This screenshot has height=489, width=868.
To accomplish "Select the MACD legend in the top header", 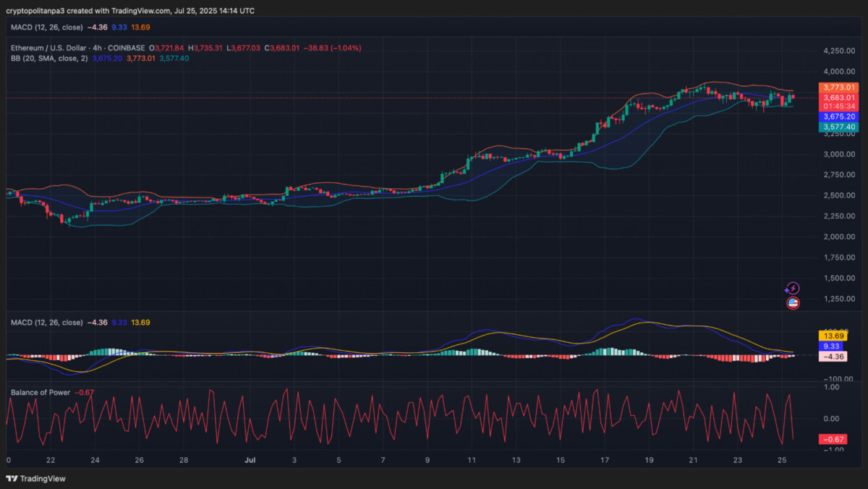I will (47, 27).
